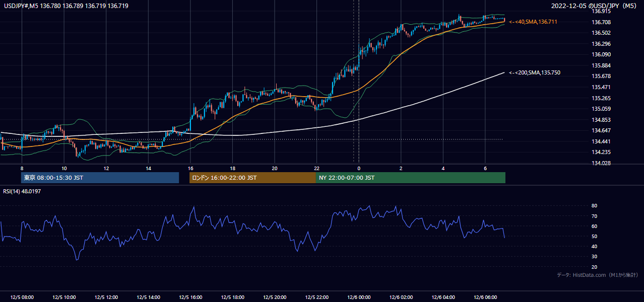Click the RSI axis level 30
The width and height of the screenshot is (644, 302).
coord(595,257)
